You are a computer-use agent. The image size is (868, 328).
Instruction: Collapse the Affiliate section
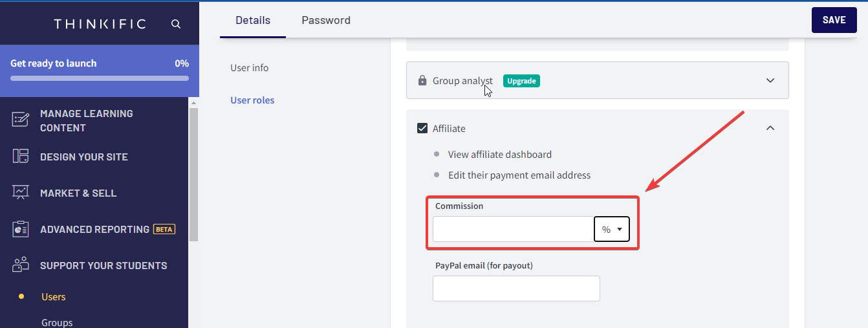pos(770,128)
